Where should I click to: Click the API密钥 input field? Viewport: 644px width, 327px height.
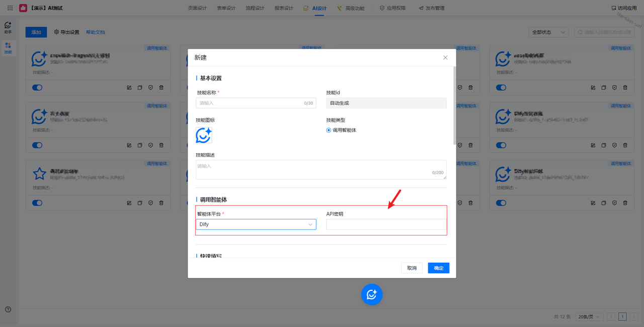pyautogui.click(x=386, y=224)
